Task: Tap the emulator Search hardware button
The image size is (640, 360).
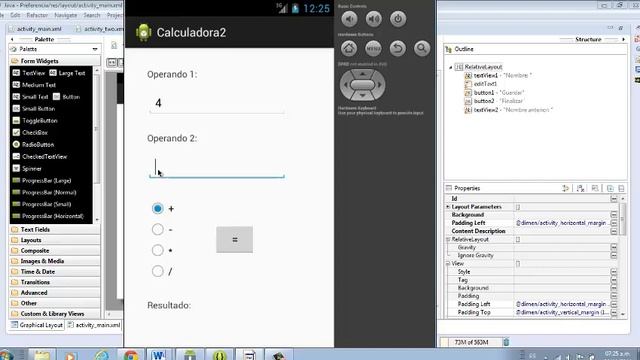Action: pyautogui.click(x=422, y=48)
